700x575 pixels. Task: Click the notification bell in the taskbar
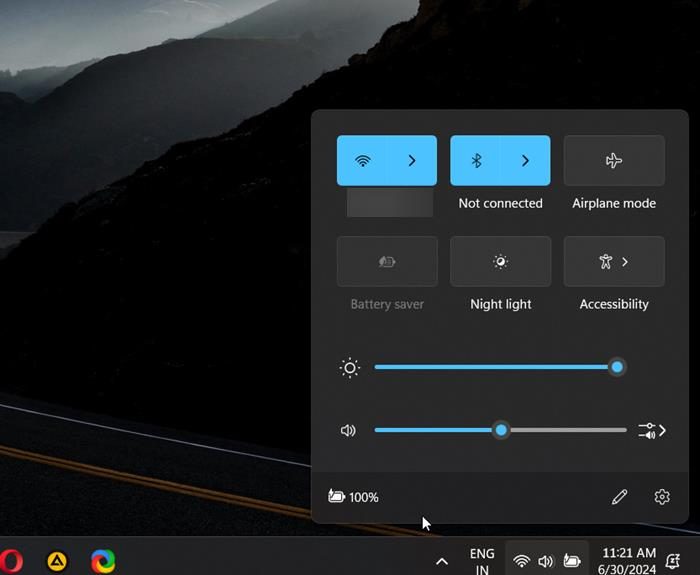(688, 561)
